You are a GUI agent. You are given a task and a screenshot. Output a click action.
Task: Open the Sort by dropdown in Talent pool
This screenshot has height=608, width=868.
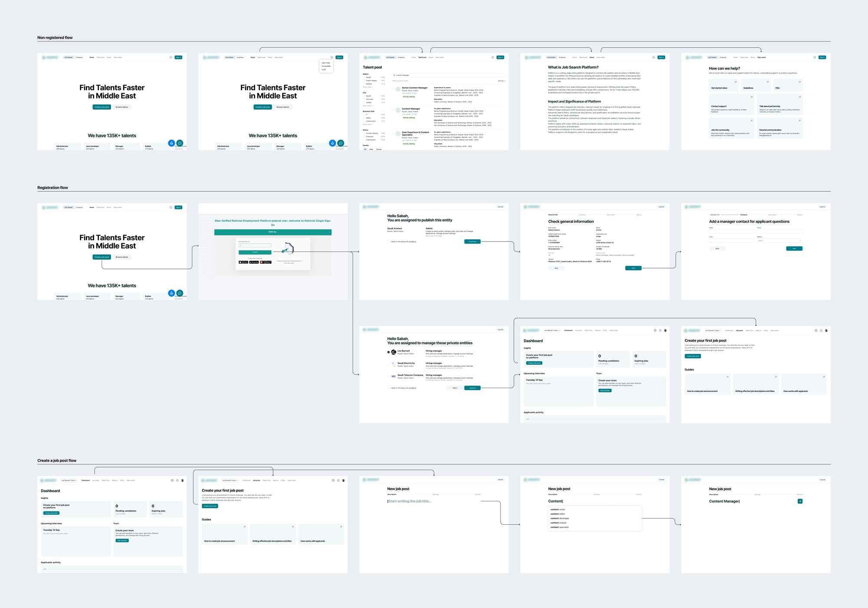point(501,81)
